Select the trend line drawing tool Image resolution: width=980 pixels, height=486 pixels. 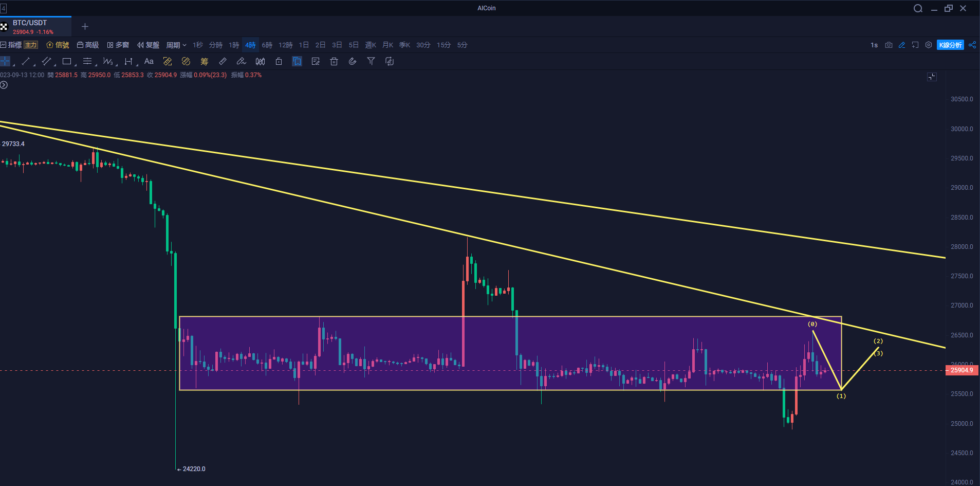[x=25, y=61]
